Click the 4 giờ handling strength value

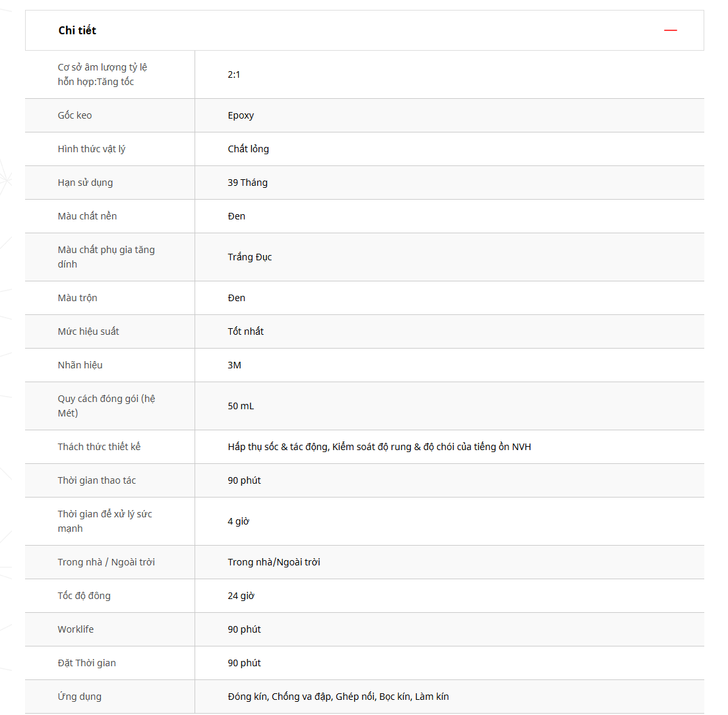coord(238,521)
